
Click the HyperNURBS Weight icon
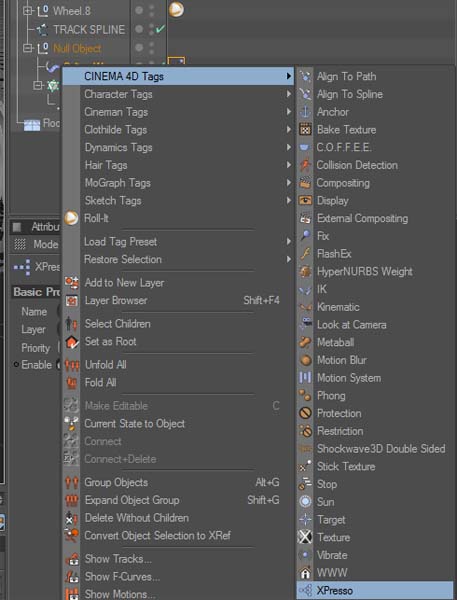[x=305, y=271]
